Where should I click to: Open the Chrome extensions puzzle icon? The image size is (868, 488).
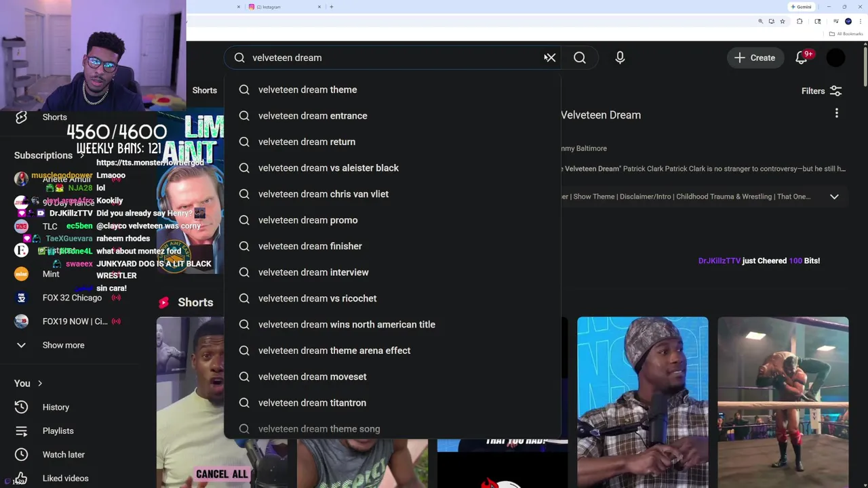800,22
